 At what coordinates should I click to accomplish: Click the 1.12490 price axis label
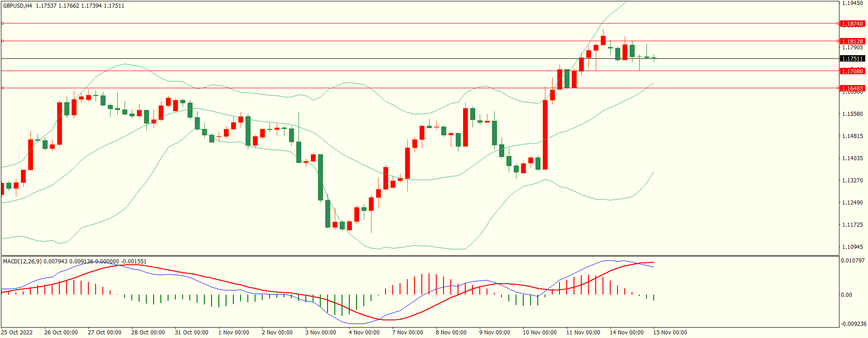(852, 203)
